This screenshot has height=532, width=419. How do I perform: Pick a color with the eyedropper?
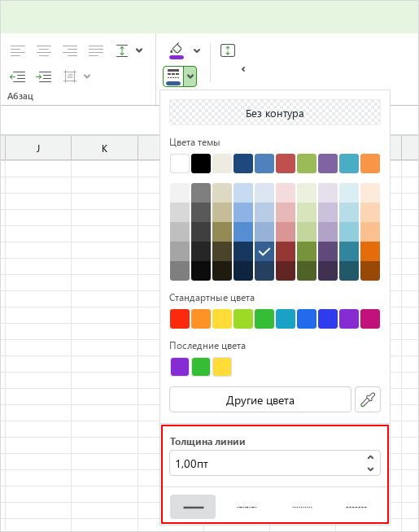[x=368, y=399]
